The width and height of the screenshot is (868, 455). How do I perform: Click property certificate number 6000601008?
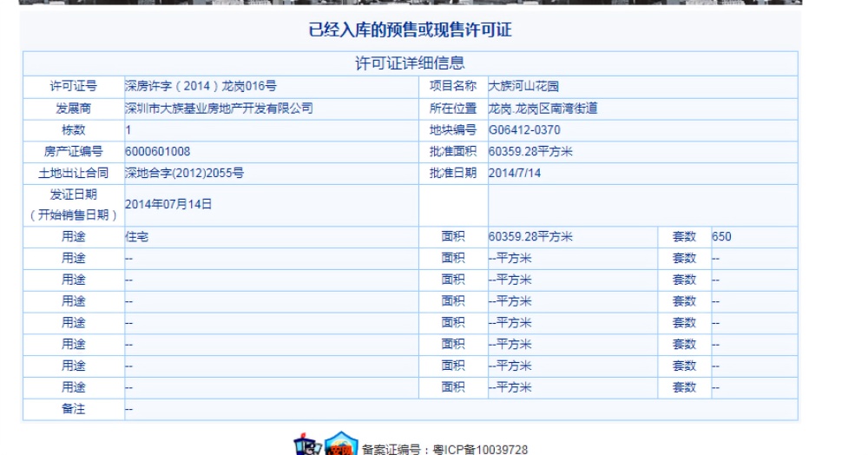pos(158,152)
